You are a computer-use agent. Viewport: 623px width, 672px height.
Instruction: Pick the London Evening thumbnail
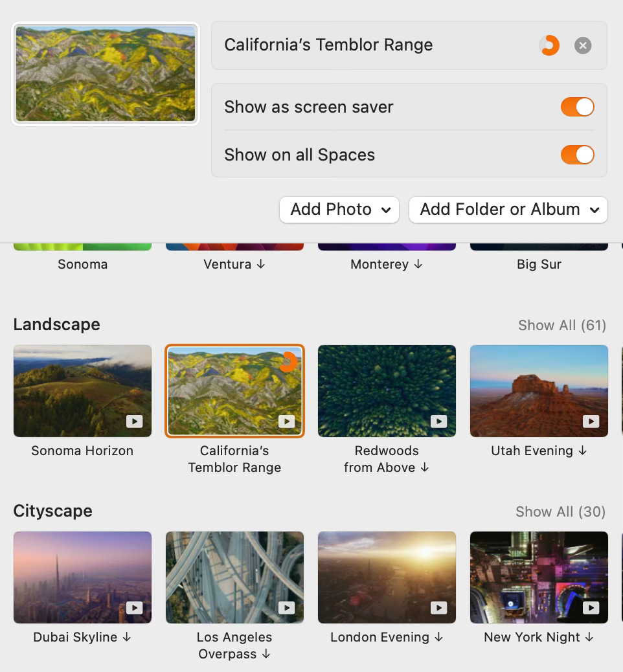pyautogui.click(x=387, y=577)
